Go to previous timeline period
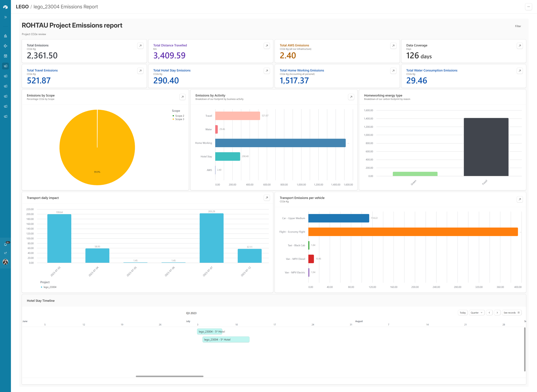The height and width of the screenshot is (392, 537). pos(489,313)
